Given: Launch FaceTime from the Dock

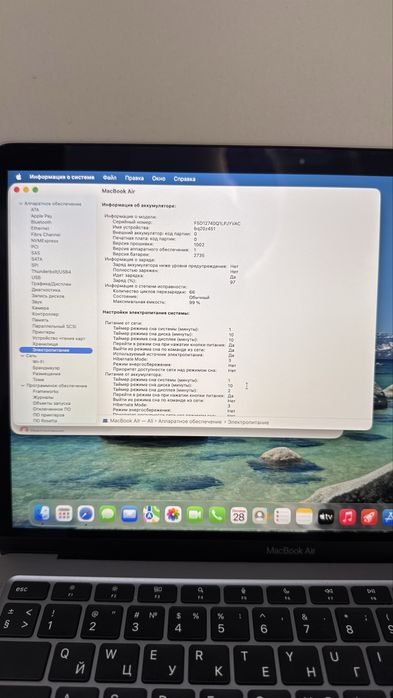Looking at the screenshot, I should [x=195, y=515].
